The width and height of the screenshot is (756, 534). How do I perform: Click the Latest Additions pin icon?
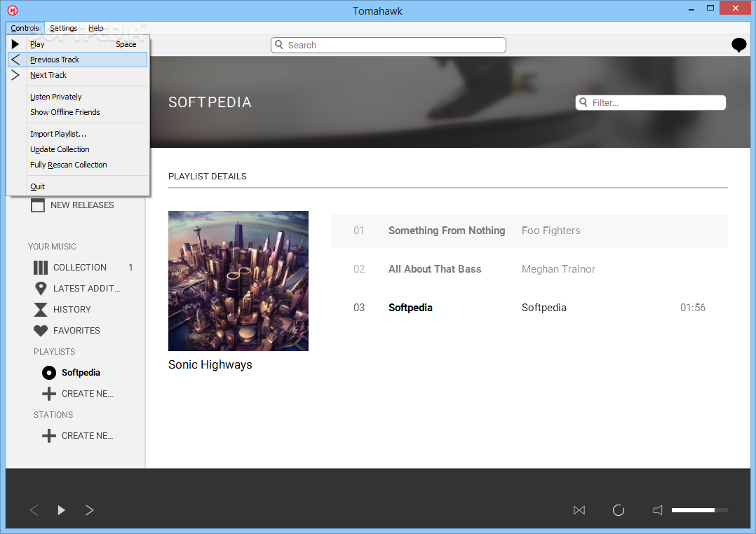[41, 289]
